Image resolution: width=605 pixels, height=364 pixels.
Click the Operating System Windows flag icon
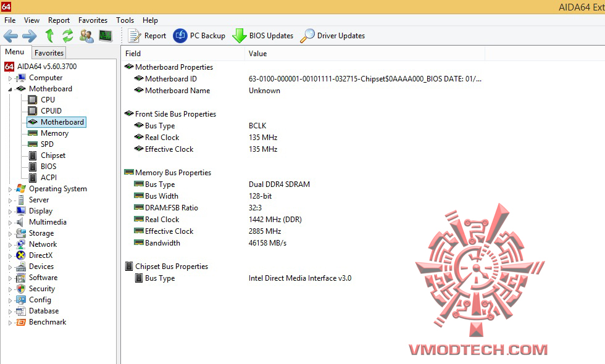[21, 189]
